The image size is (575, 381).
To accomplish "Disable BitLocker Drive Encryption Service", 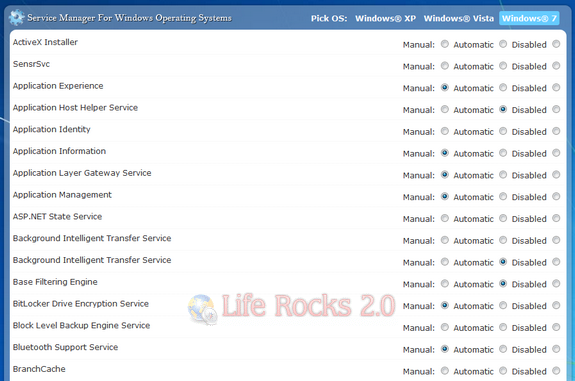I will 556,305.
